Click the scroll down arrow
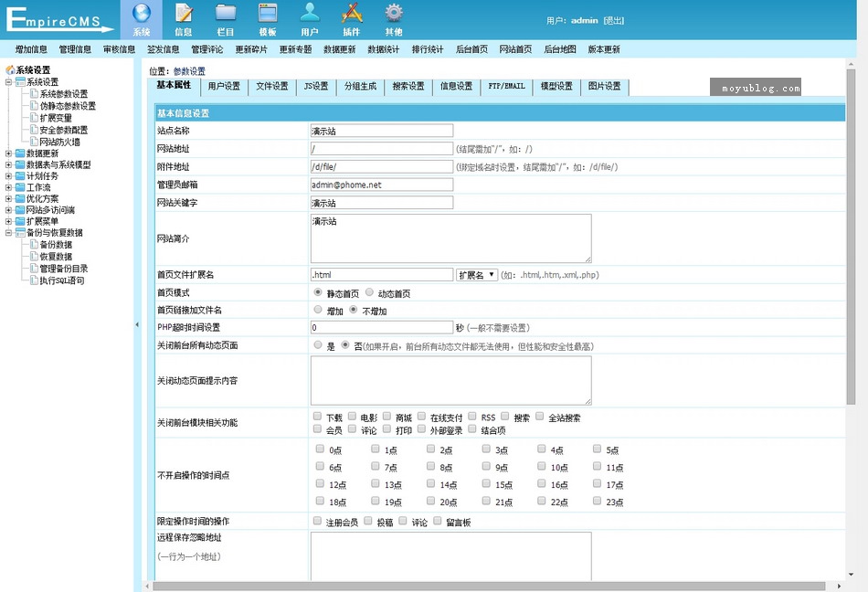This screenshot has width=868, height=592. coord(851,575)
